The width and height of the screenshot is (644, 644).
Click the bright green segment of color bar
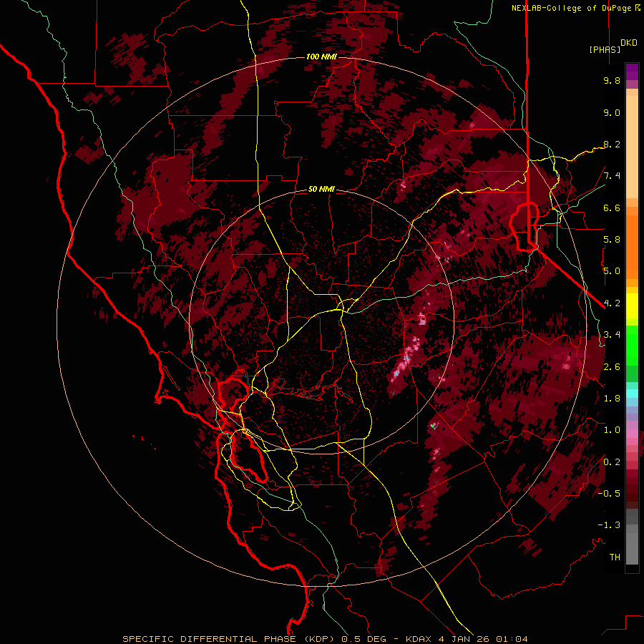coord(632,345)
